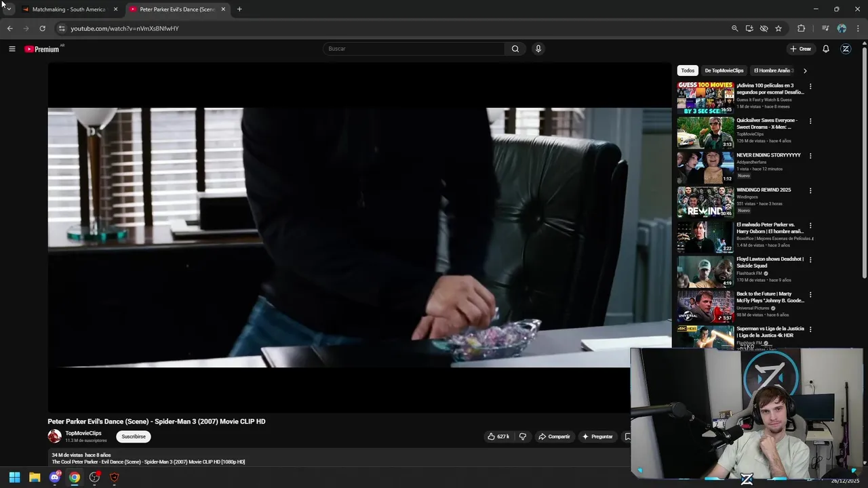Click the Compartir share button
This screenshot has width=868, height=488.
(x=554, y=436)
